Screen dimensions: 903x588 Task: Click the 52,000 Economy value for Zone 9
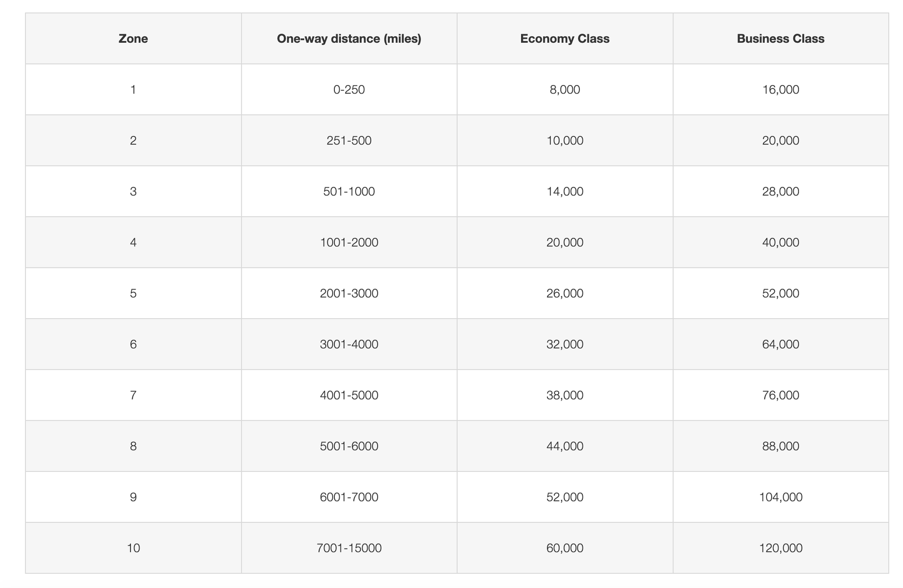click(564, 497)
